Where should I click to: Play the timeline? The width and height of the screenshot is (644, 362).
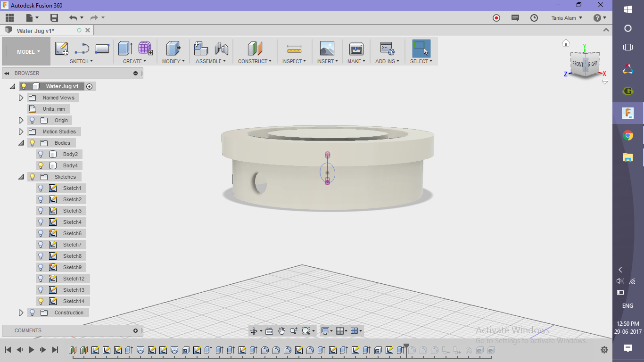[x=31, y=350]
